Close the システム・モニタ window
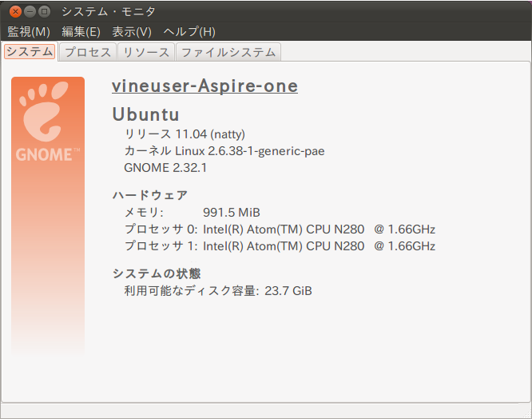Screen dimensions: 532x419 pyautogui.click(x=15, y=11)
